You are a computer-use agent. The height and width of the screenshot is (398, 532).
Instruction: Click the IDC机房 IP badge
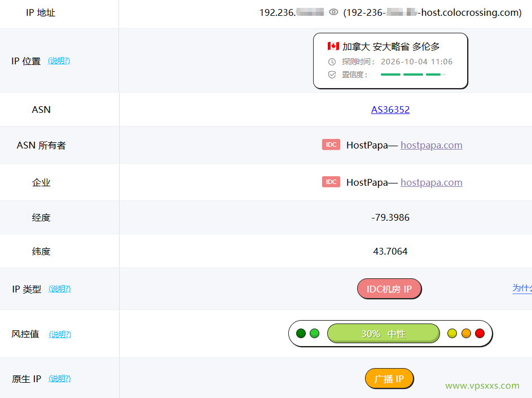389,289
